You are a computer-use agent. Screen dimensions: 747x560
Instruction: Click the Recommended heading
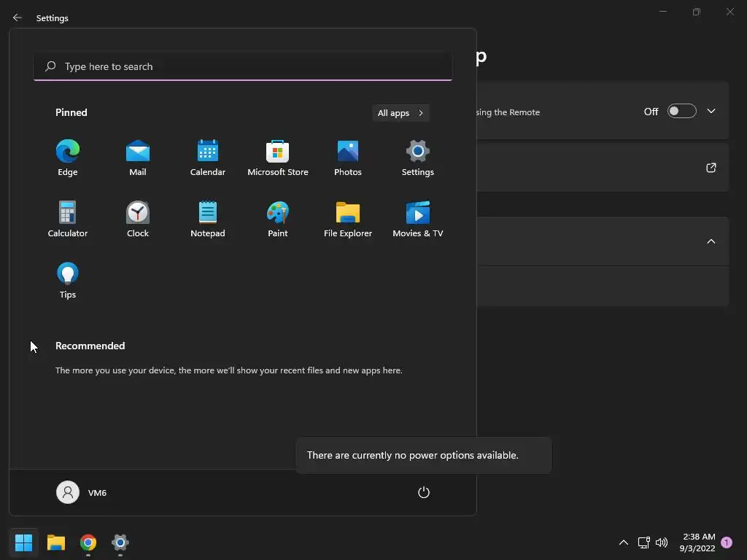(x=90, y=346)
